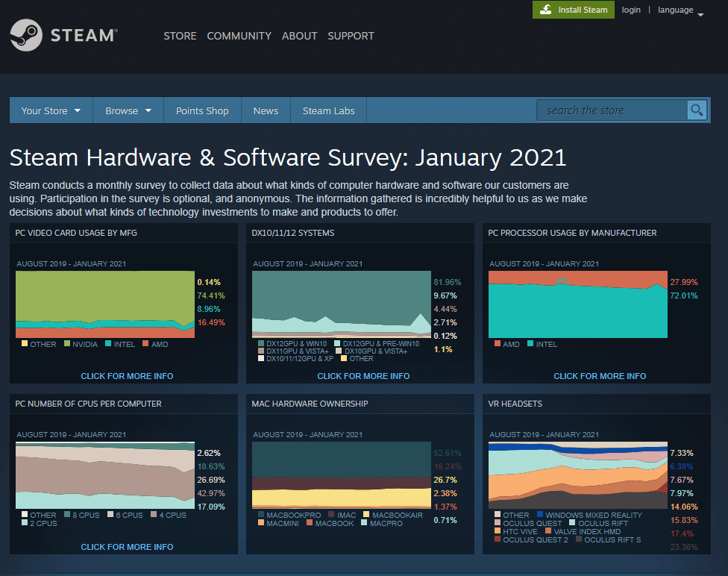Click the MACBOOKPRO legend swatch
The width and height of the screenshot is (728, 576).
coord(261,514)
